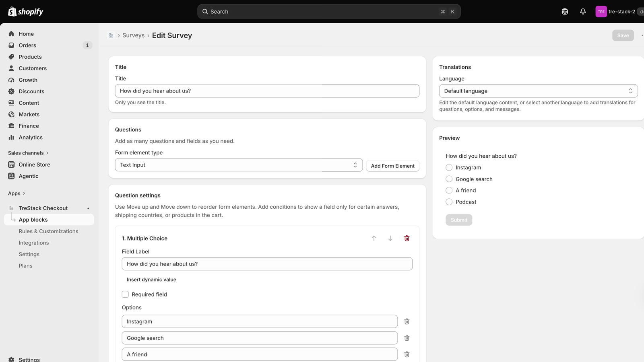Image resolution: width=644 pixels, height=362 pixels.
Task: Click the Content icon in sidebar
Action: (11, 103)
